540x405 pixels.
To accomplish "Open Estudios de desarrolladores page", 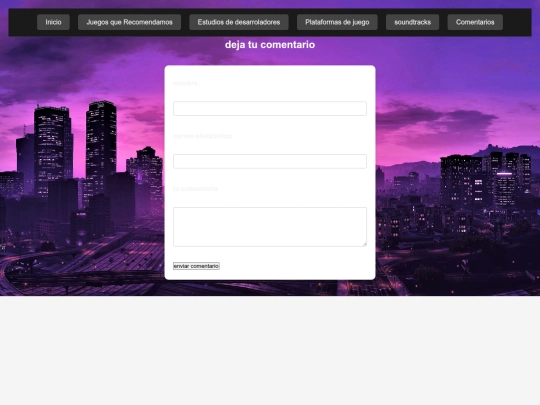I will click(239, 22).
